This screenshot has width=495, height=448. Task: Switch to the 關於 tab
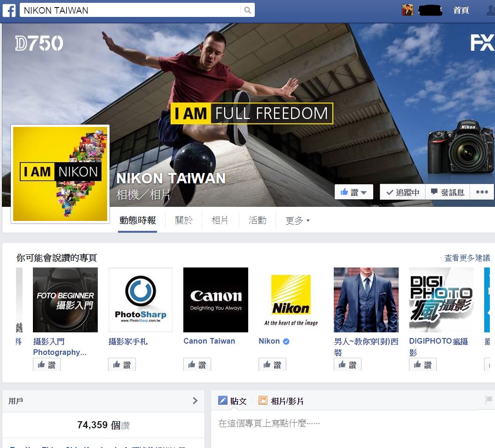point(184,220)
